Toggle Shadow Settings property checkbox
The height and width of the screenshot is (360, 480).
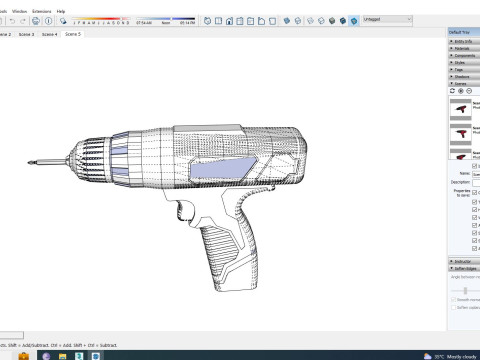pos(475,241)
